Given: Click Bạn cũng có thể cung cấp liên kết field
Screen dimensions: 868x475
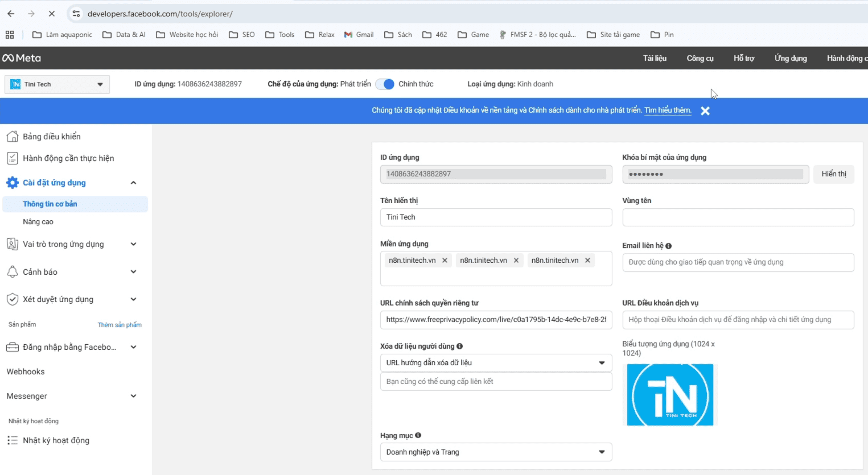Looking at the screenshot, I should 496,382.
